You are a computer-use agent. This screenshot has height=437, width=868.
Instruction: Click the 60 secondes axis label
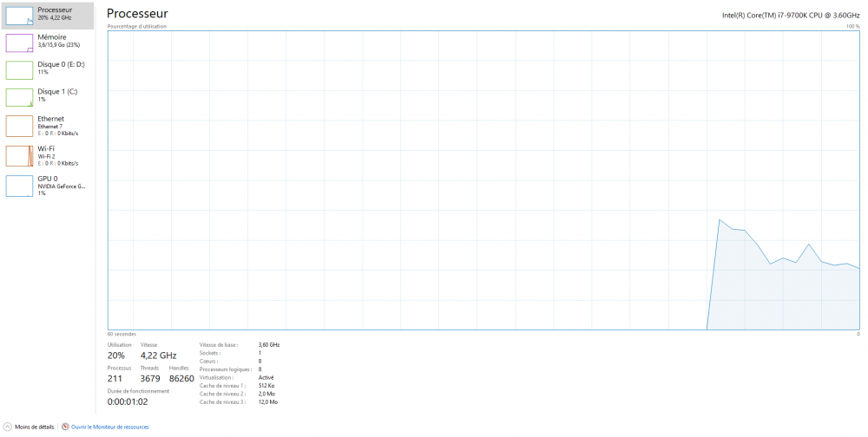tap(122, 334)
